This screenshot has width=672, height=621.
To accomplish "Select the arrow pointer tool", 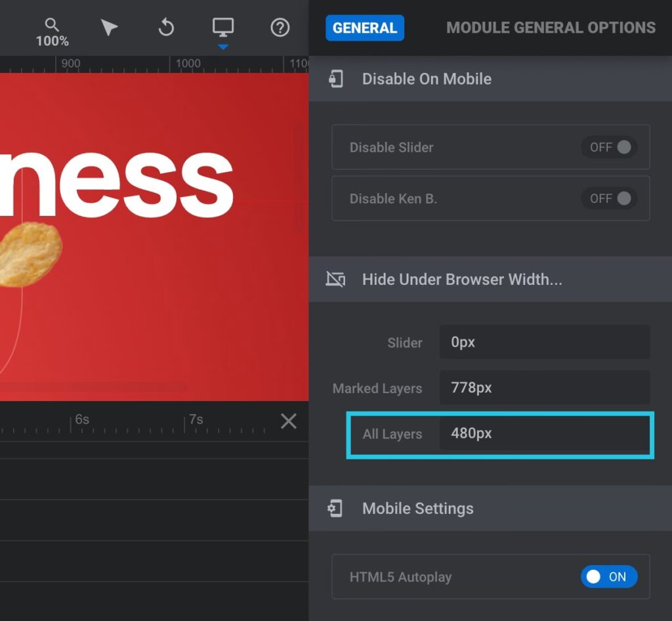I will [109, 28].
